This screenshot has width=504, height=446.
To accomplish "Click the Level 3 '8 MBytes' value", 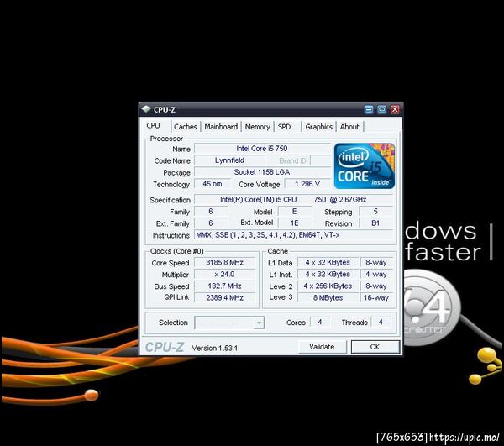I will [328, 297].
